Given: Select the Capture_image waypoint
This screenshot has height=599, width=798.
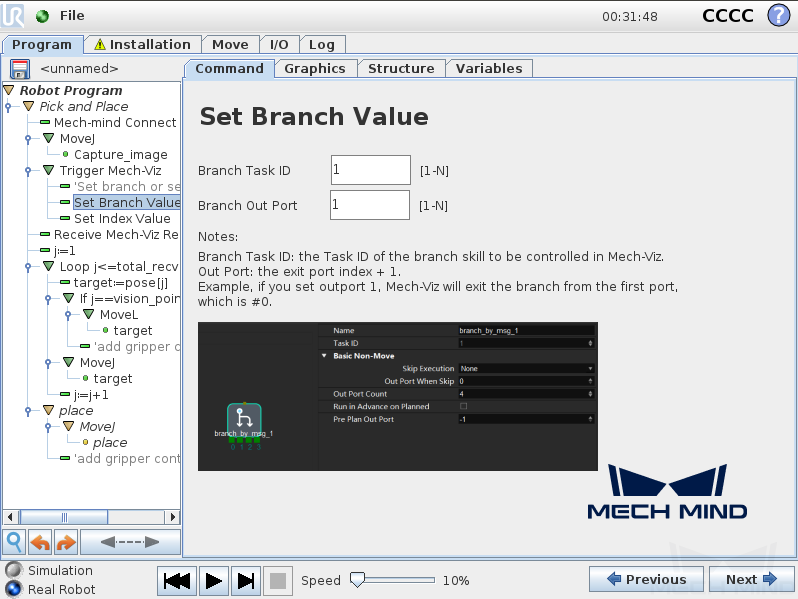Looking at the screenshot, I should [x=121, y=155].
